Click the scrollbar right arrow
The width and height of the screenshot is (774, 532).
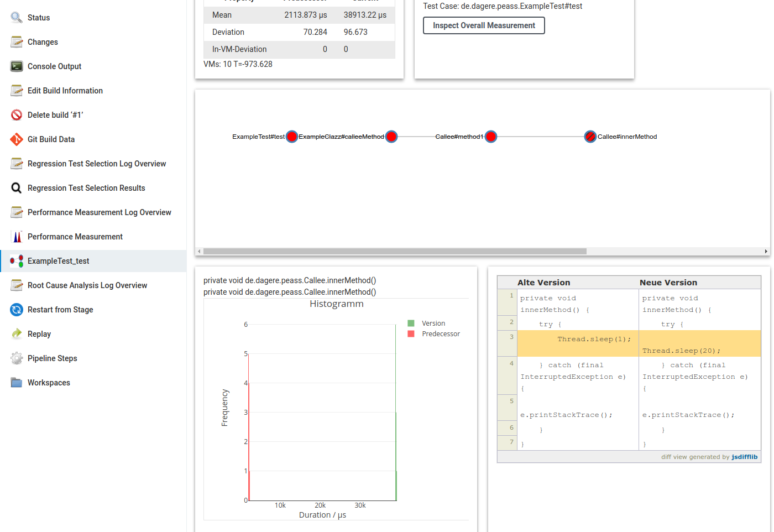click(766, 251)
